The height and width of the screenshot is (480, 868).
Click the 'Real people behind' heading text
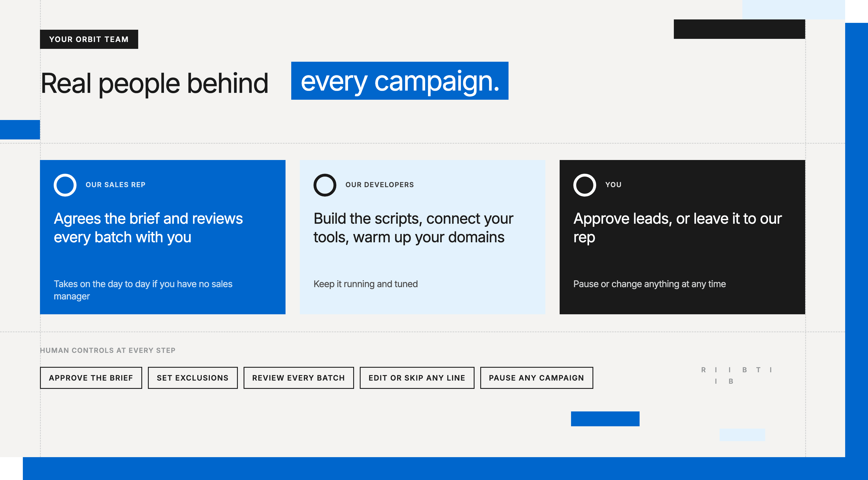point(154,84)
